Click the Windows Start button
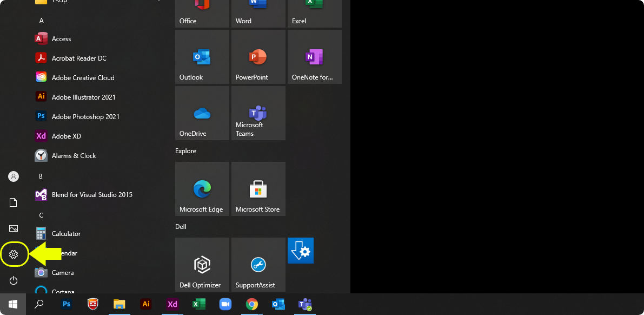The height and width of the screenshot is (315, 644). click(x=12, y=304)
